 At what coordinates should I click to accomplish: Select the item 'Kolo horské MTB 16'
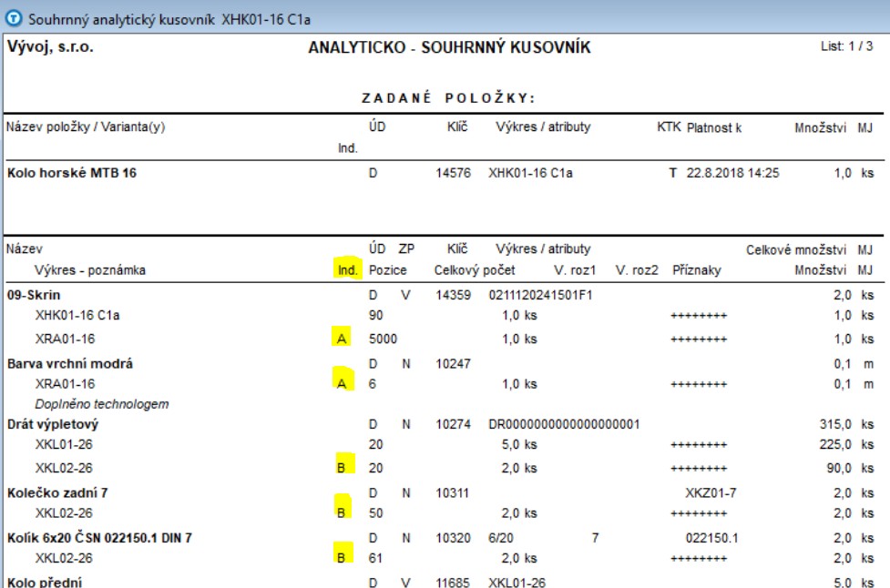pyautogui.click(x=72, y=173)
